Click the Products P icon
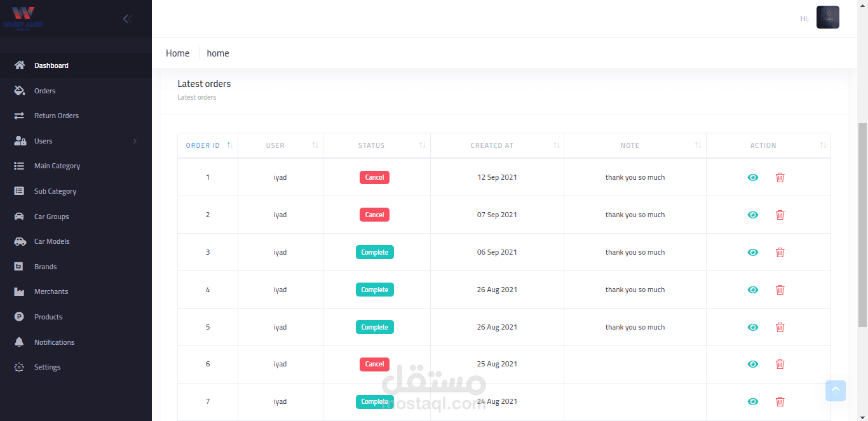This screenshot has width=868, height=421. tap(19, 317)
